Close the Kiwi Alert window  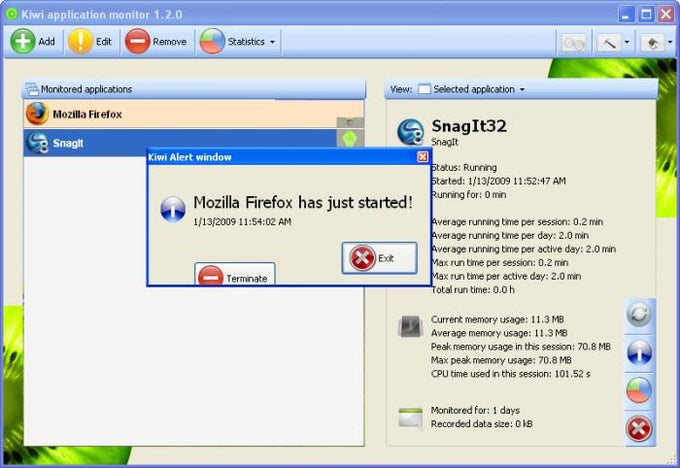423,157
